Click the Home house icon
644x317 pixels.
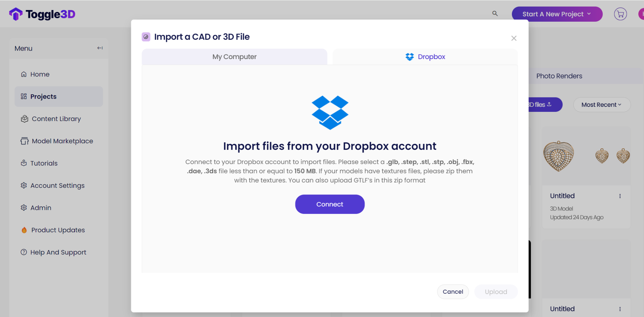[24, 74]
